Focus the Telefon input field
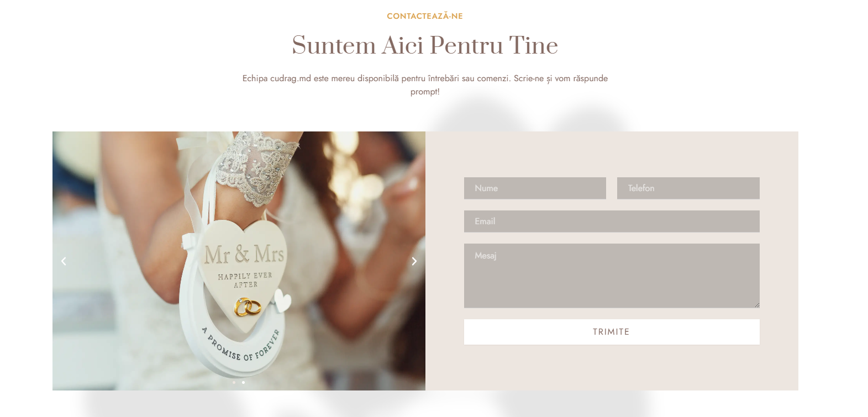 [x=688, y=188]
